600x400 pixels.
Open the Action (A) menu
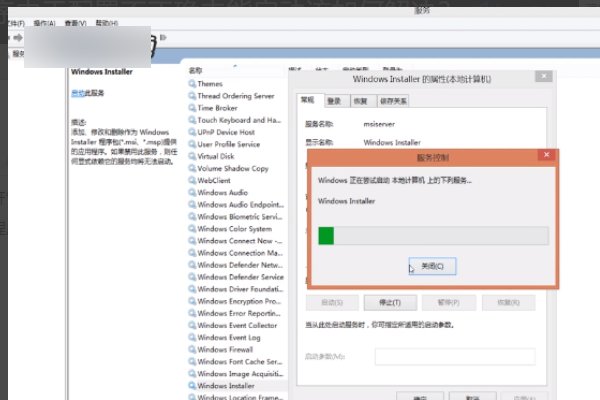point(44,23)
